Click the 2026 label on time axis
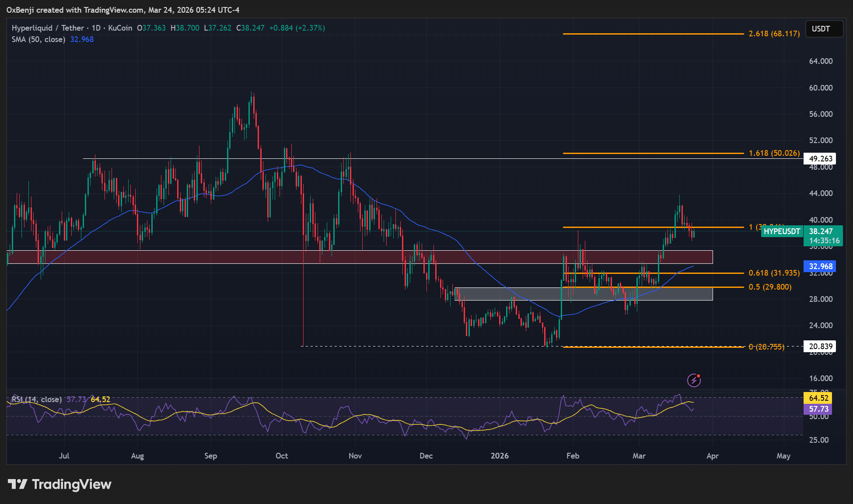 click(x=500, y=456)
